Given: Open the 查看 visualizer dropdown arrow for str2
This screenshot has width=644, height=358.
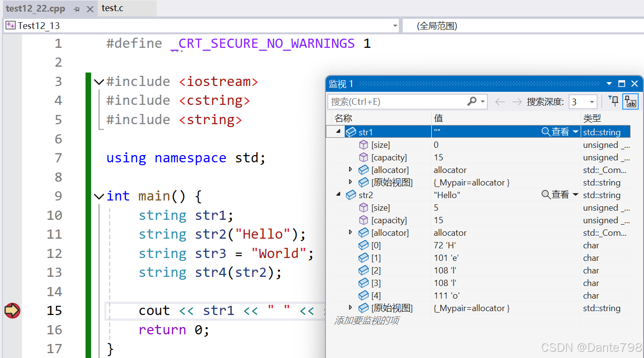Looking at the screenshot, I should pos(575,195).
